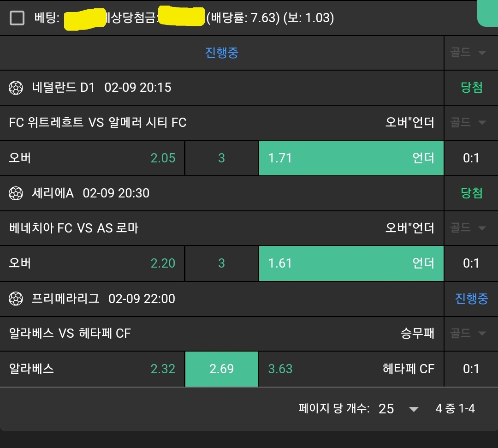
Task: Click soccer ball icon beside 네덜란드 D1
Action: [16, 88]
